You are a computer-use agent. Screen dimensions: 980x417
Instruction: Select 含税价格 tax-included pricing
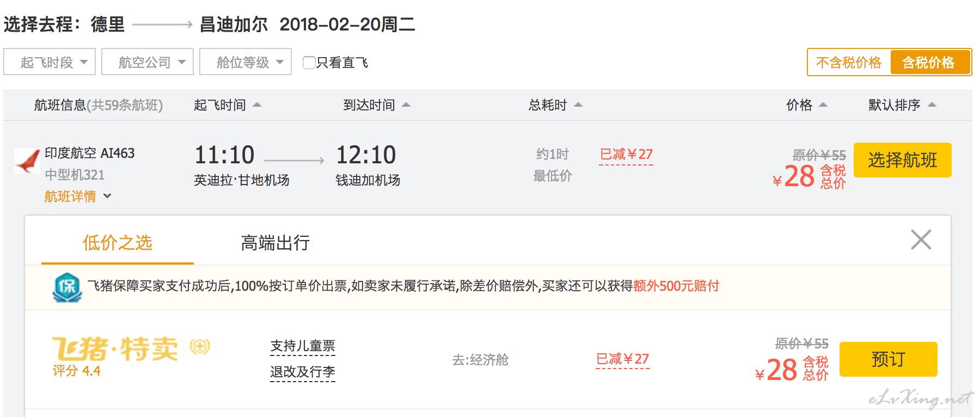tap(930, 63)
